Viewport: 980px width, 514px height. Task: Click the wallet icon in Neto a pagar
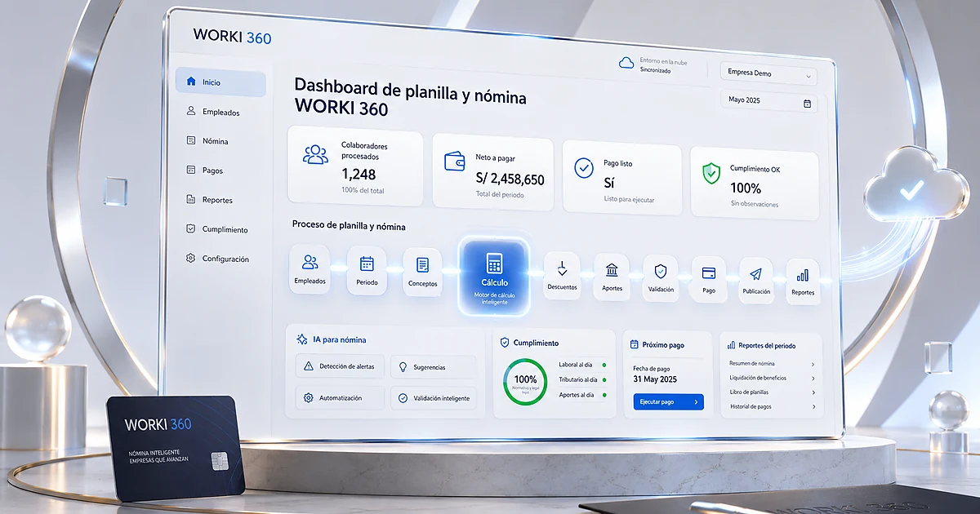[454, 161]
